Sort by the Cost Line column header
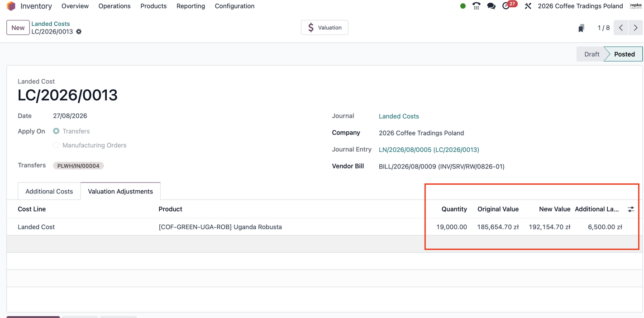 pyautogui.click(x=32, y=209)
